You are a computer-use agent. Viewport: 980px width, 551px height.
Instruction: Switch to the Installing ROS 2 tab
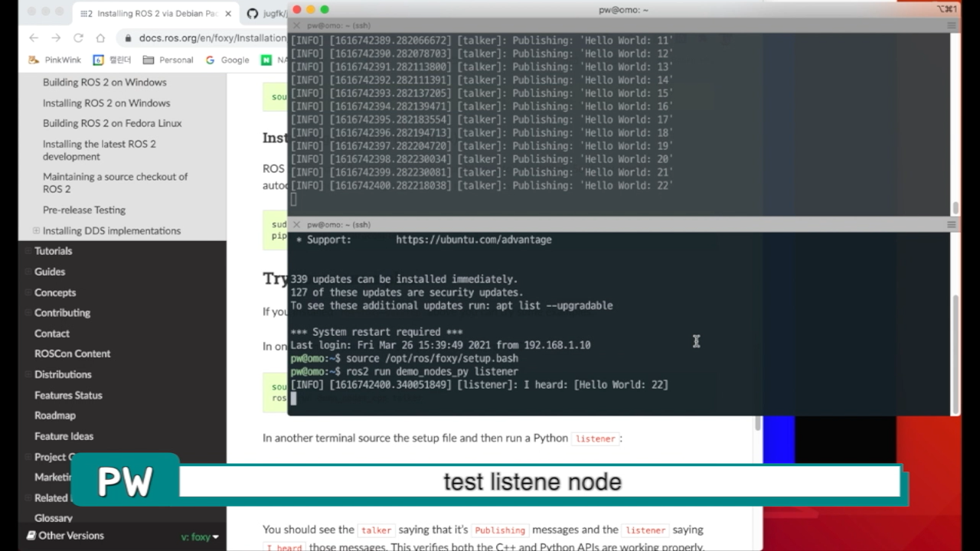157,14
